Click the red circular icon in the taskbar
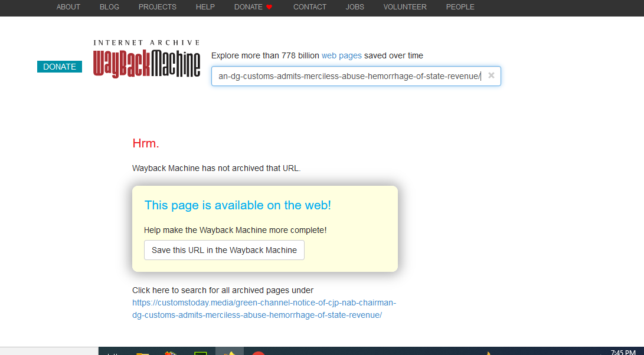The width and height of the screenshot is (644, 355). coord(258,353)
